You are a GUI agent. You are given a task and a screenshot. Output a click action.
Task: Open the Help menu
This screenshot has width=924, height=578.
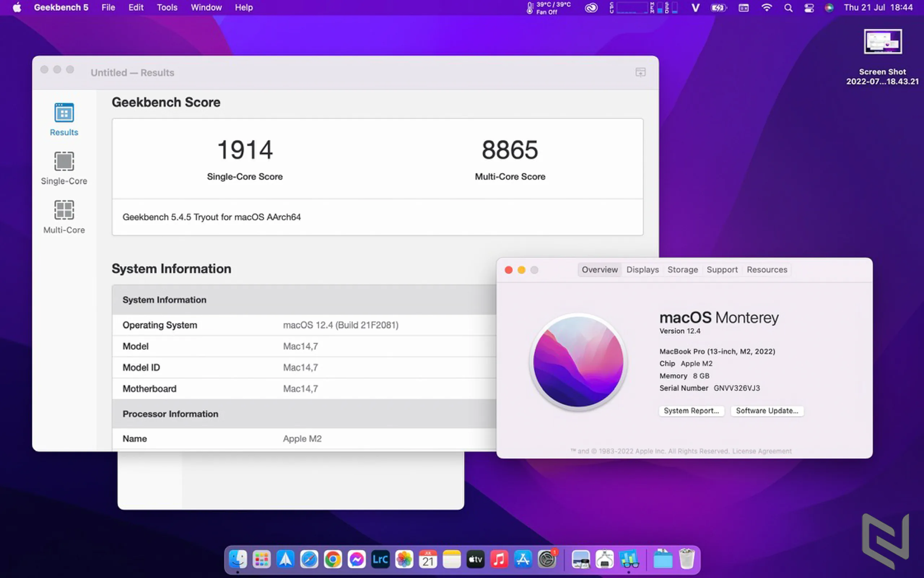(244, 7)
